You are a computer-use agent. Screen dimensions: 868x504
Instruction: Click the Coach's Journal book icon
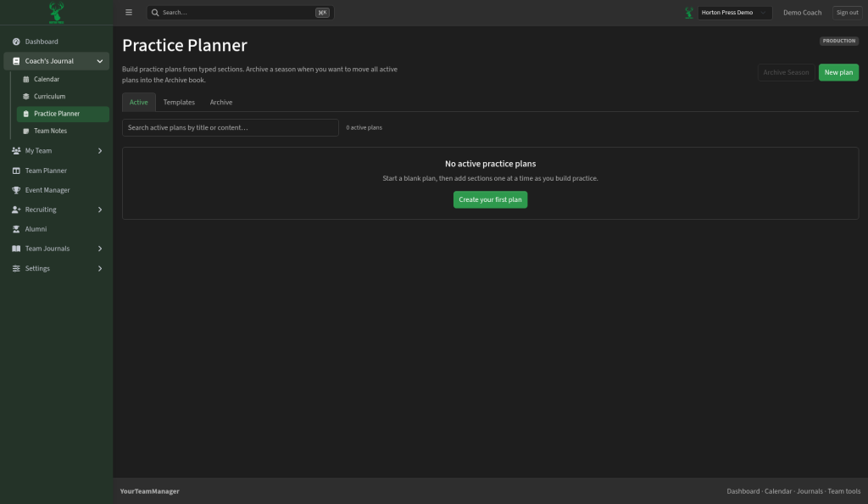click(16, 61)
